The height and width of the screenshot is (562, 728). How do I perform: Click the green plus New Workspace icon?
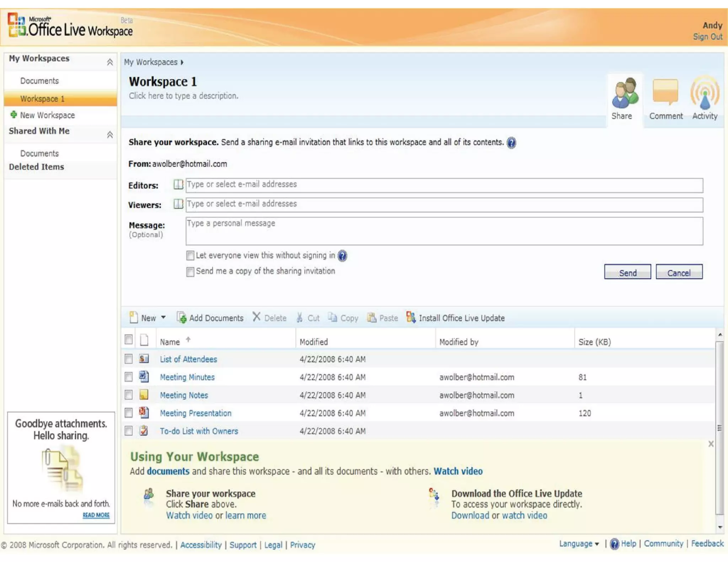tap(14, 115)
